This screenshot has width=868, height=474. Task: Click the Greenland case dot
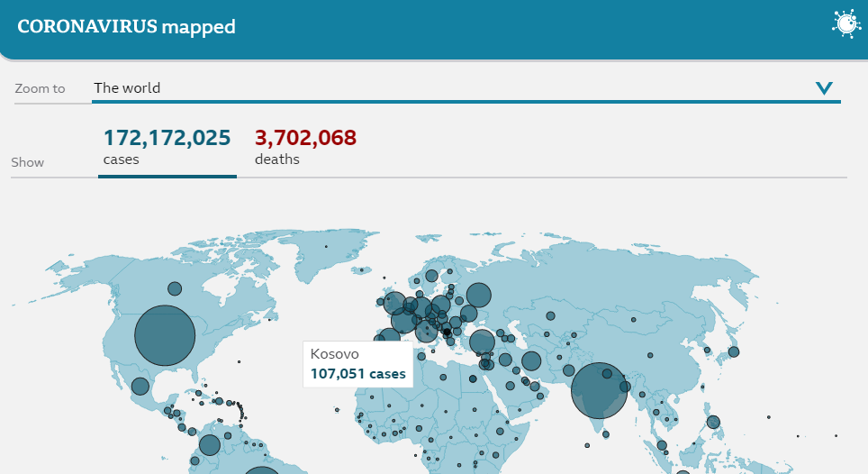tap(326, 246)
